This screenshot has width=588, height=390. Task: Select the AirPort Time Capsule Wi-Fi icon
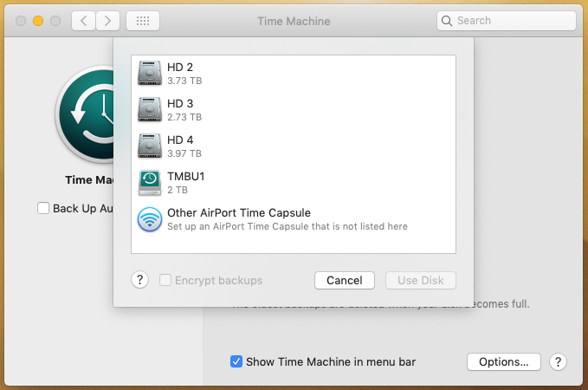pyautogui.click(x=150, y=219)
